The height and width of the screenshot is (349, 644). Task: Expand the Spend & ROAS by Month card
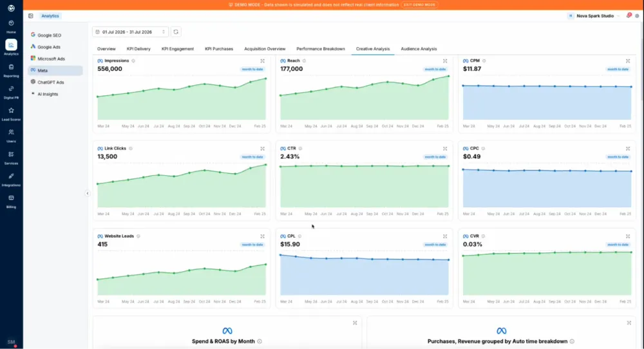(355, 323)
